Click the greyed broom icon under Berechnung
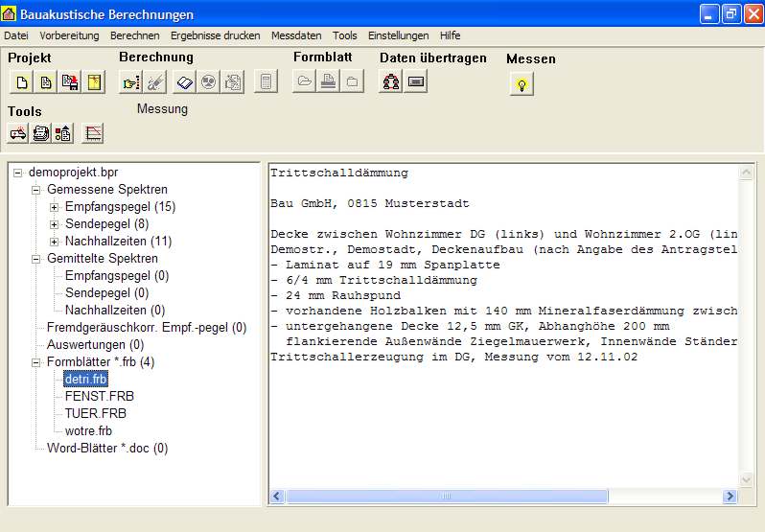The image size is (765, 532). point(155,81)
